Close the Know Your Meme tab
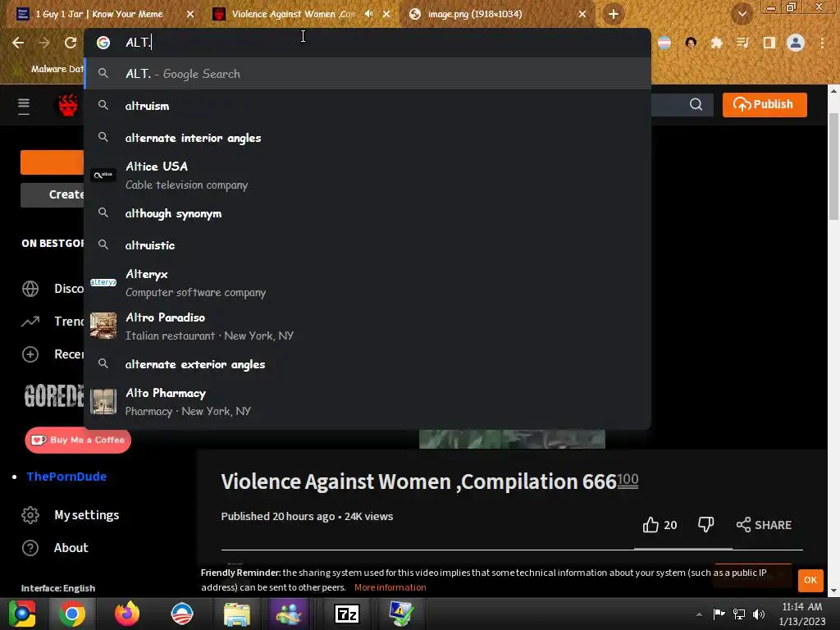 tap(190, 15)
